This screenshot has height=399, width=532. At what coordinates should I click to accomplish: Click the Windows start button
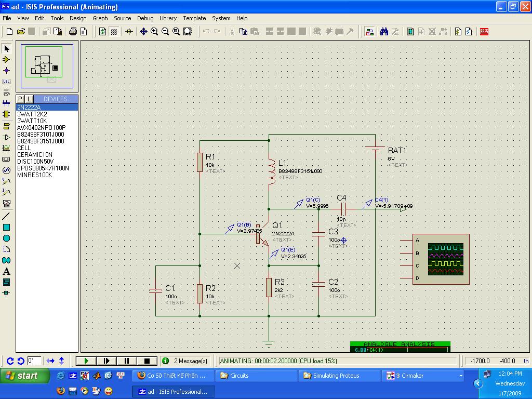coord(22,376)
